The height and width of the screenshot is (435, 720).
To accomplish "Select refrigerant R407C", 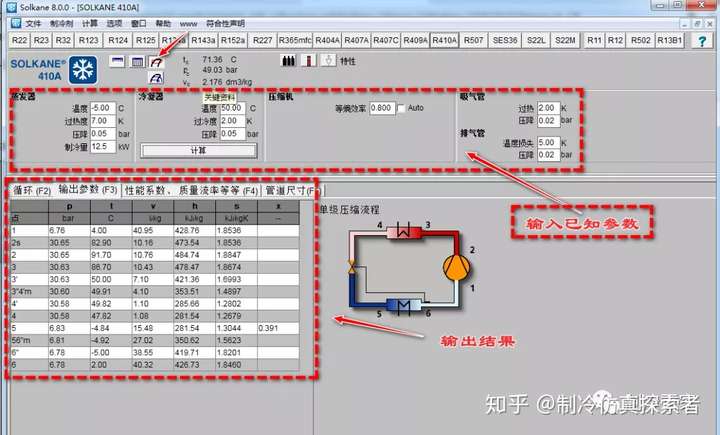I will pyautogui.click(x=386, y=40).
